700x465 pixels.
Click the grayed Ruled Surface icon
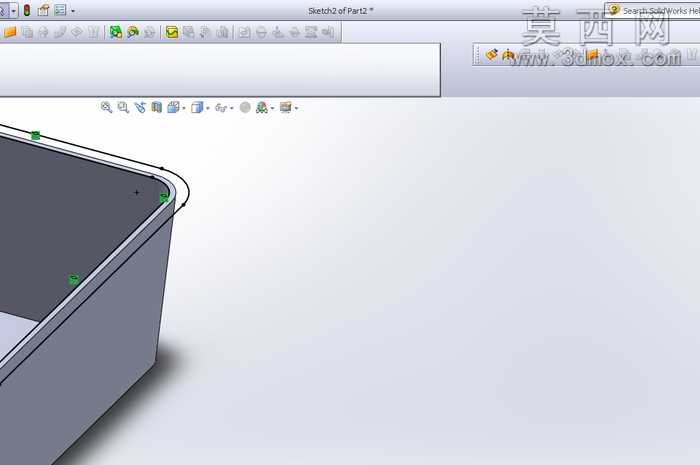click(60, 32)
